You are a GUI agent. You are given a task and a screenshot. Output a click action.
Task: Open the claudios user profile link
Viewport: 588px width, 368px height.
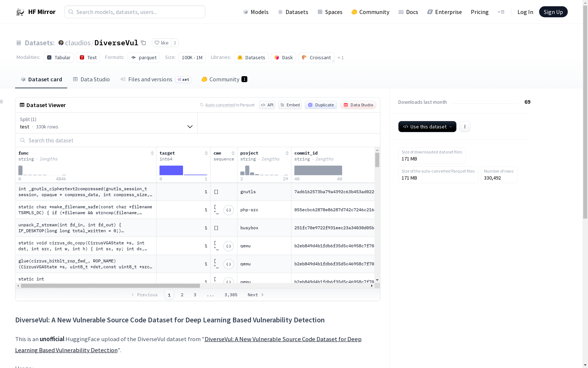coord(78,43)
